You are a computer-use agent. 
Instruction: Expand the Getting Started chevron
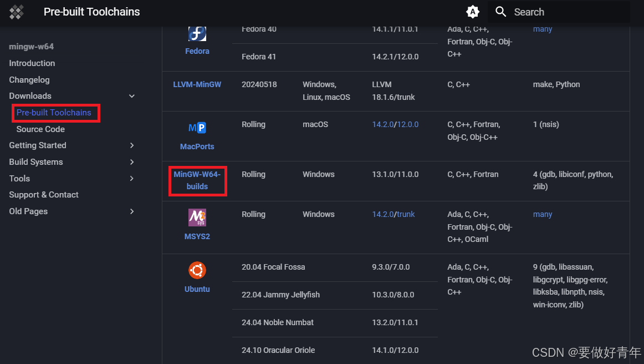tap(132, 145)
